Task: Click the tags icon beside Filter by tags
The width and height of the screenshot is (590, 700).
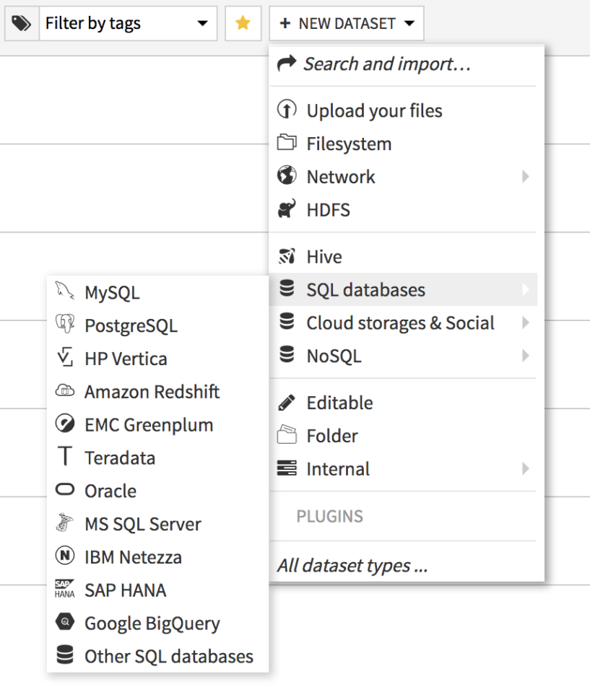Action: click(22, 23)
